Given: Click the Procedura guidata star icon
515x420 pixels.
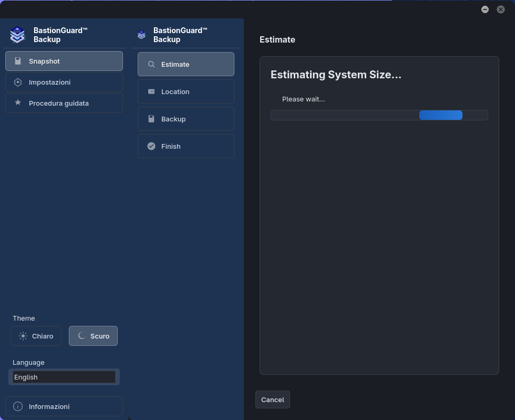Looking at the screenshot, I should pos(18,103).
